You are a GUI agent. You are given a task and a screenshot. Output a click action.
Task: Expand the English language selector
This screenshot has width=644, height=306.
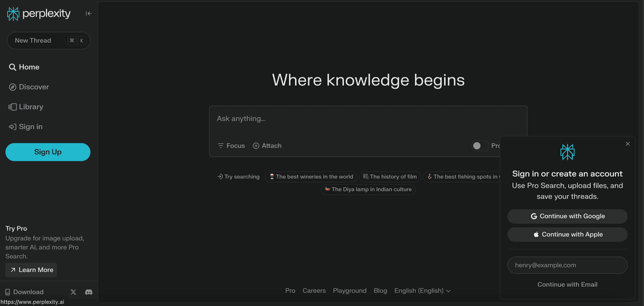tap(422, 291)
